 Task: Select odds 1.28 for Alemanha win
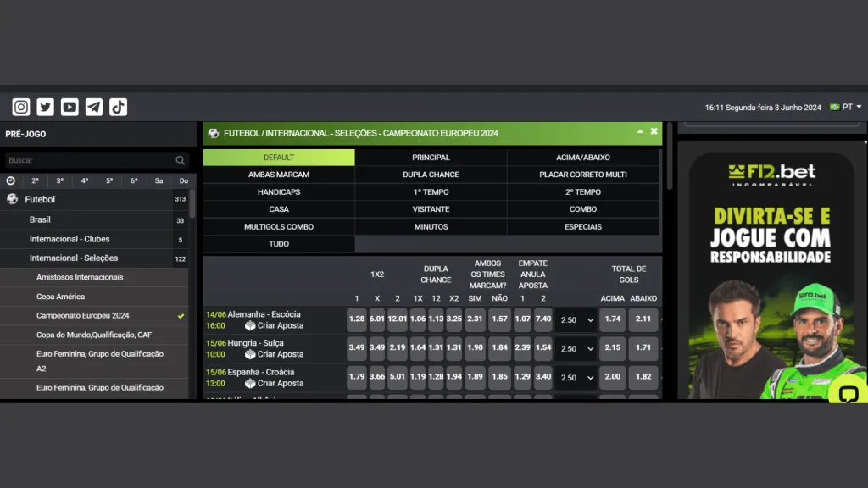[356, 319]
